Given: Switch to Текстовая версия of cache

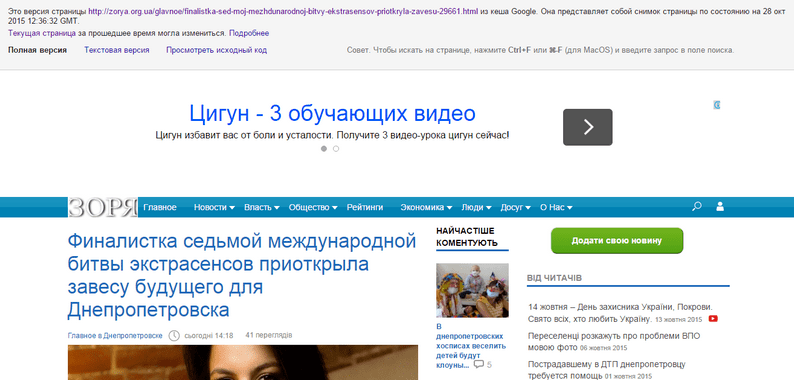Looking at the screenshot, I should click(x=116, y=50).
